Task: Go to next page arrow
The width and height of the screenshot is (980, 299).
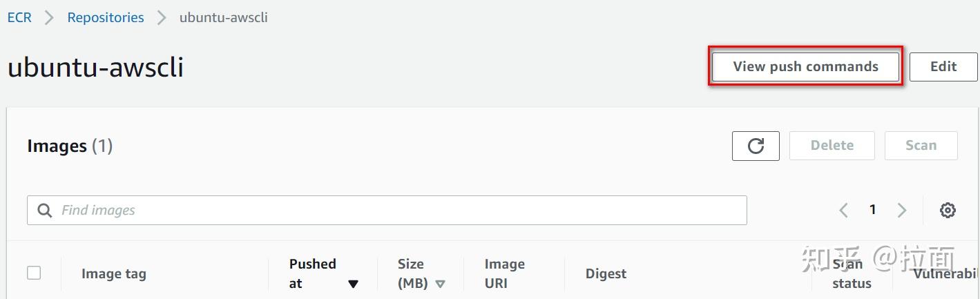Action: pos(901,211)
